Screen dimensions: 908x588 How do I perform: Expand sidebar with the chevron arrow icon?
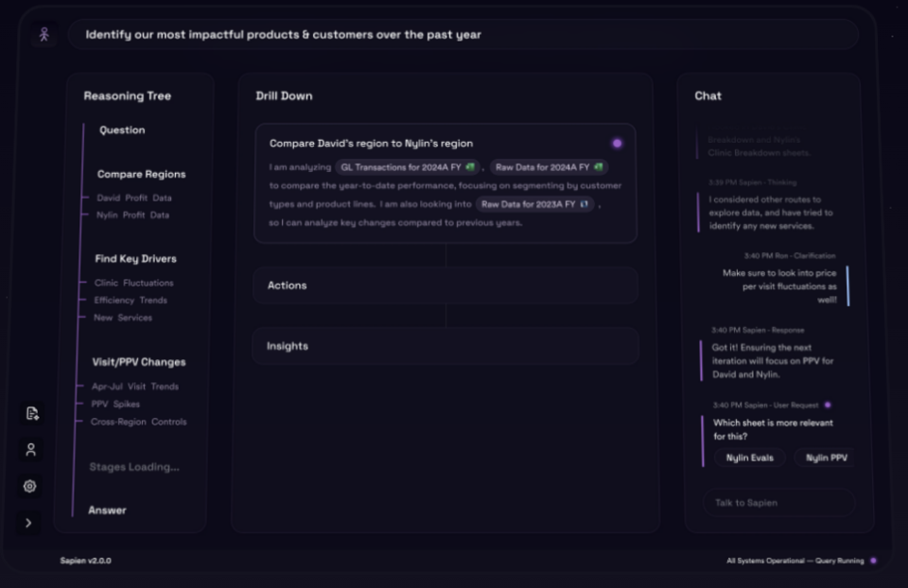(x=28, y=523)
